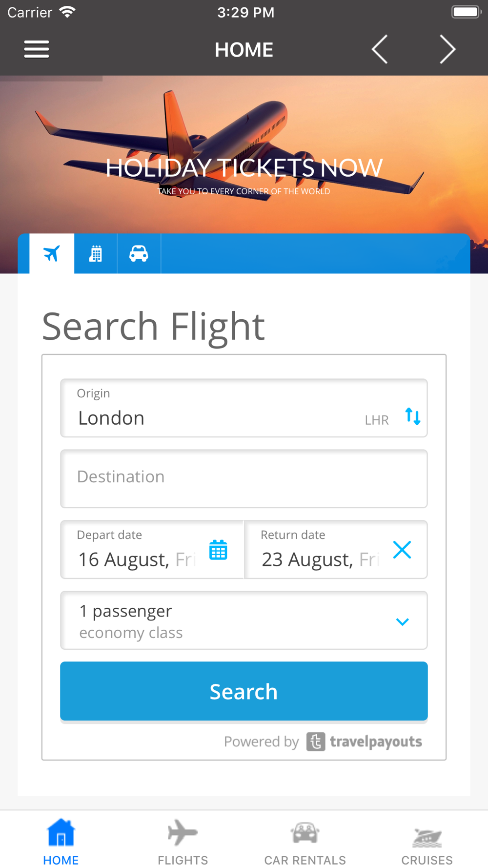Open the Flights bottom tab
The image size is (488, 868).
click(183, 842)
